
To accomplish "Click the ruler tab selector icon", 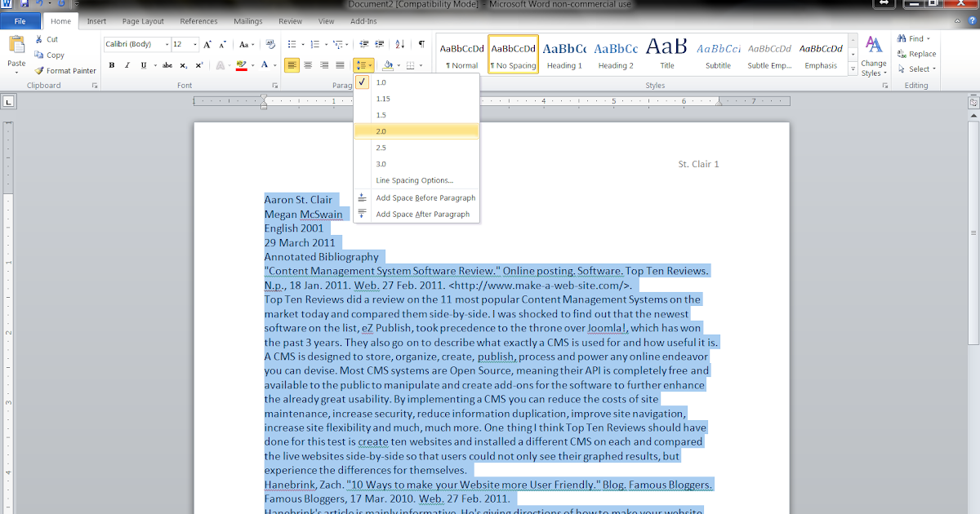I will (x=7, y=102).
